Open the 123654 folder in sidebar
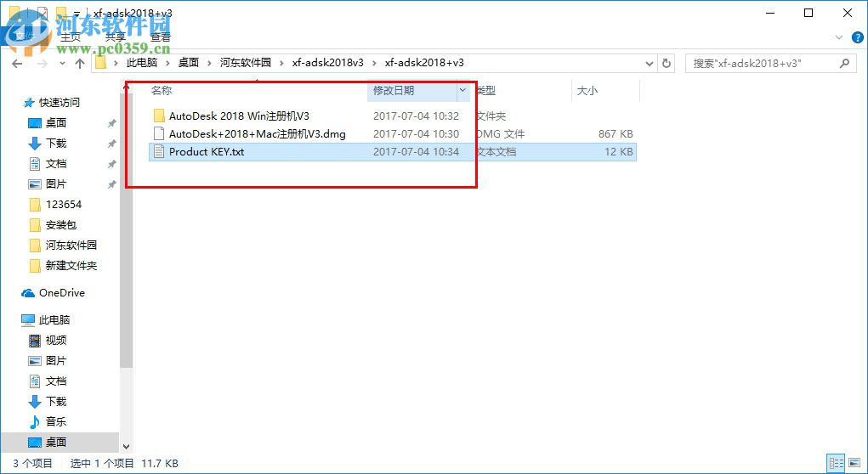This screenshot has width=868, height=474. [x=64, y=204]
